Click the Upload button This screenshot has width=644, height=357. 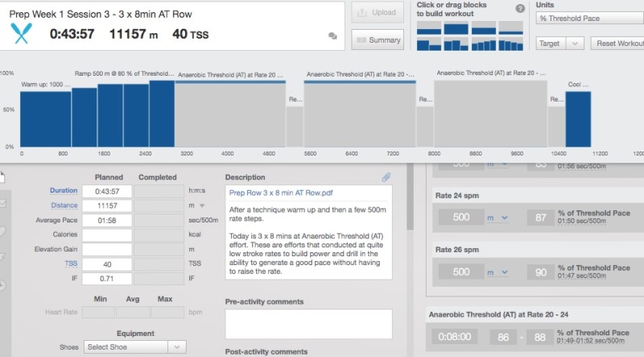click(x=378, y=13)
